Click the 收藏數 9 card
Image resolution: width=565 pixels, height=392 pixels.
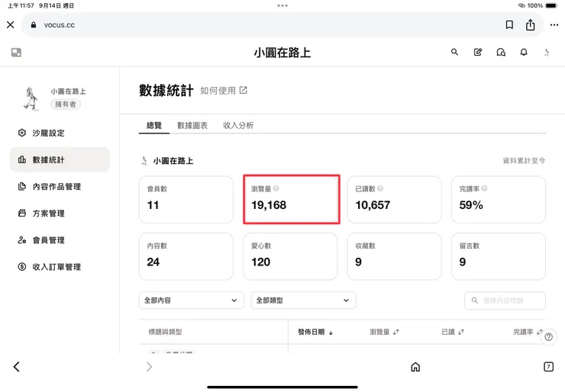point(394,256)
